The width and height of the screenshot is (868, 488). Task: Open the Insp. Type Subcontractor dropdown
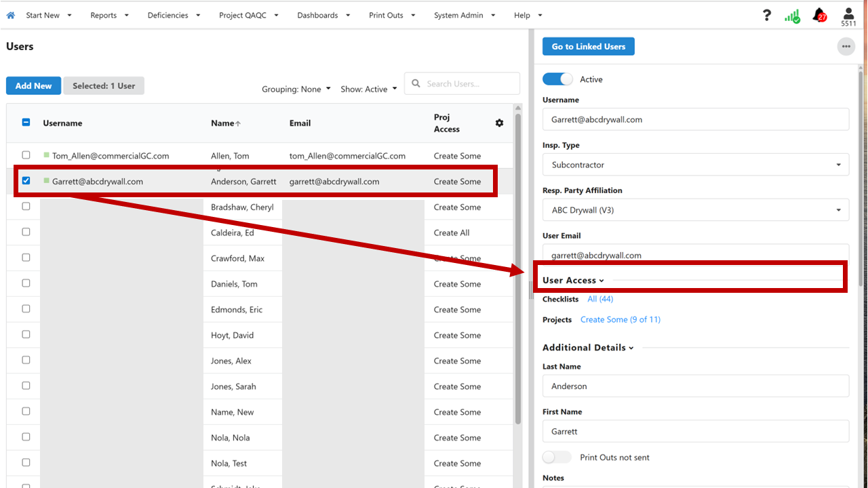click(x=696, y=165)
